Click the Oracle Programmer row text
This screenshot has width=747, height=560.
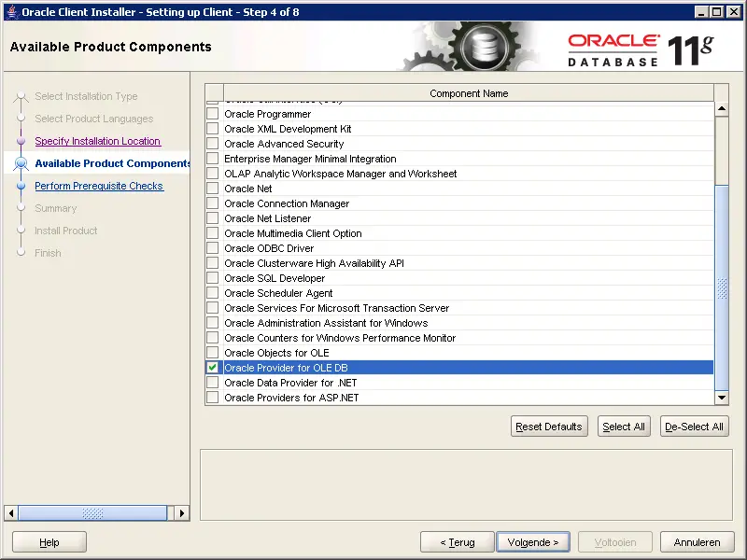(268, 114)
